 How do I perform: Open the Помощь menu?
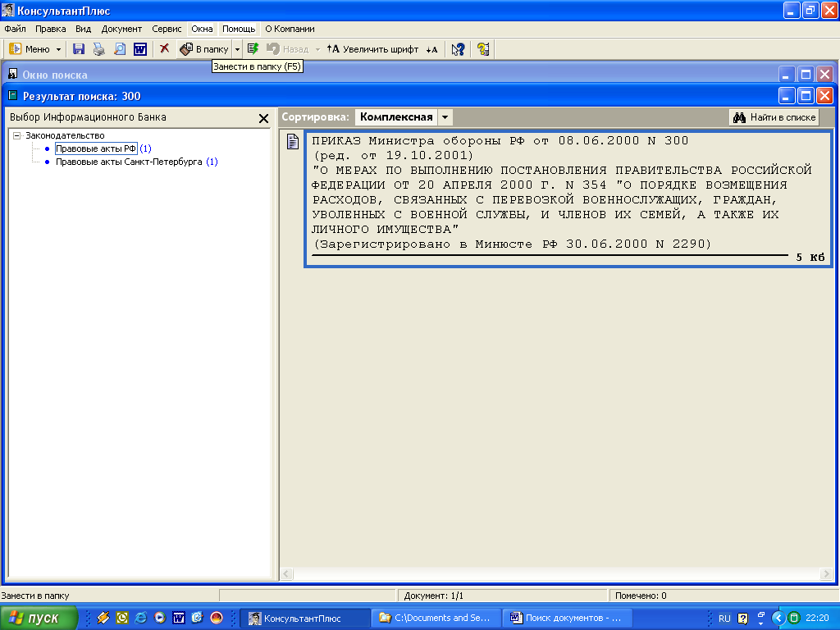pyautogui.click(x=239, y=29)
